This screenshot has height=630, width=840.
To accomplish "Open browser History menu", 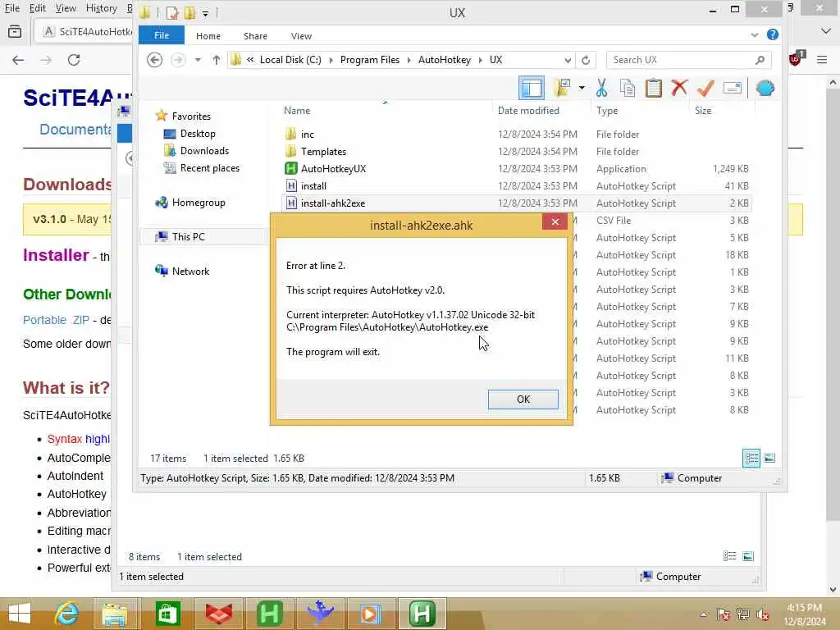I will [101, 8].
